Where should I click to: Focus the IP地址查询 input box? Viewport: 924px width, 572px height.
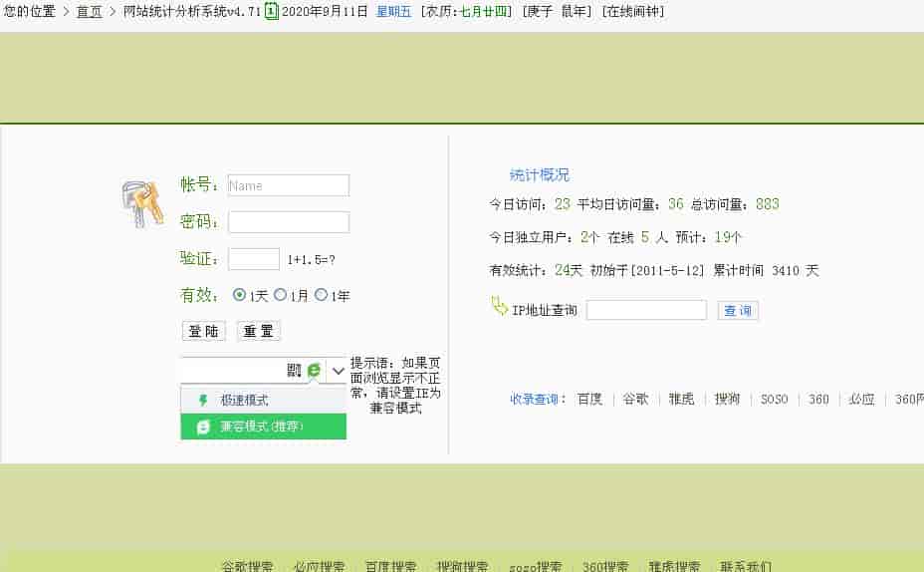646,310
